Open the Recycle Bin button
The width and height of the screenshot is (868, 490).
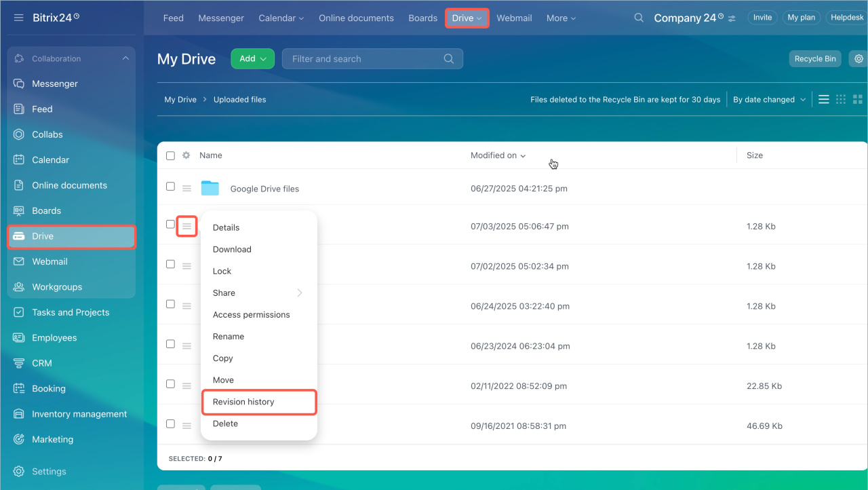click(815, 59)
